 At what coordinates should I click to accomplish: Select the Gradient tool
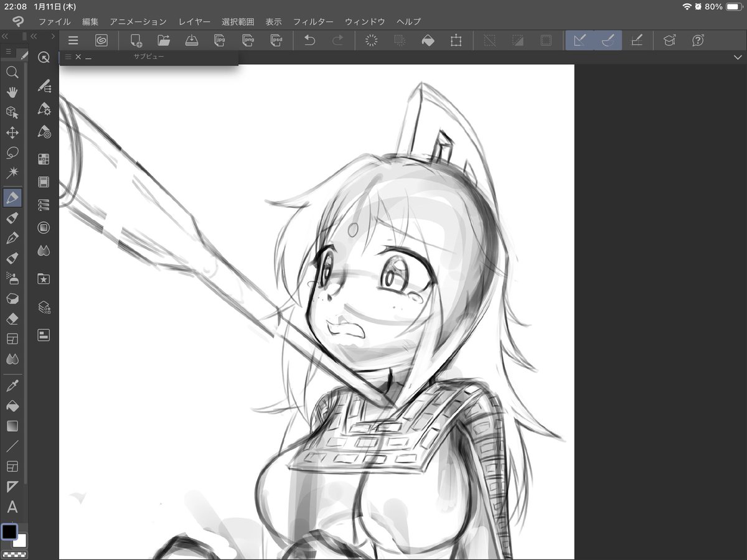click(x=12, y=426)
